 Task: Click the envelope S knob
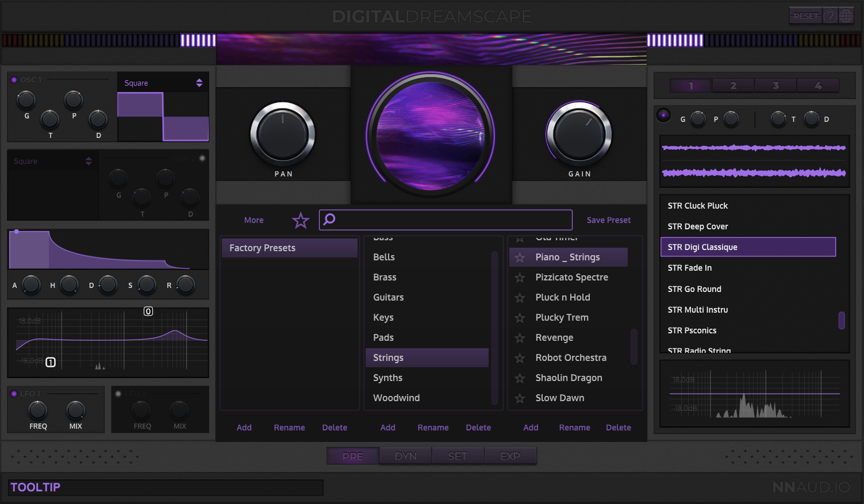(147, 284)
